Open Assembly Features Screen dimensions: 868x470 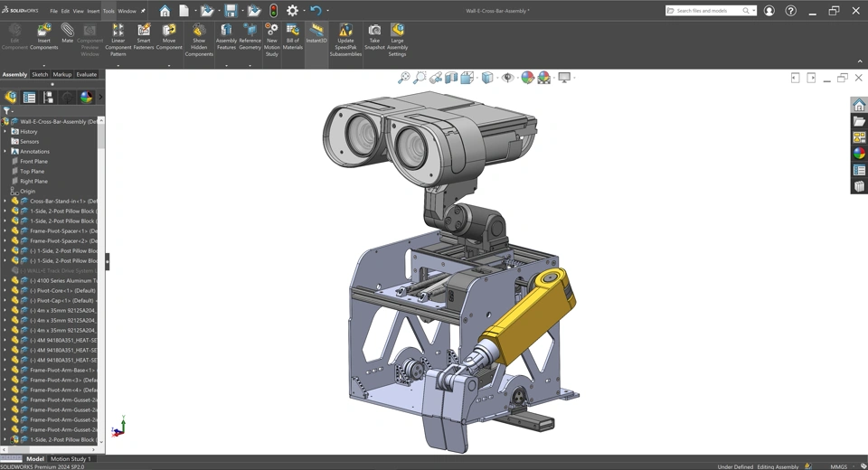[x=226, y=36]
